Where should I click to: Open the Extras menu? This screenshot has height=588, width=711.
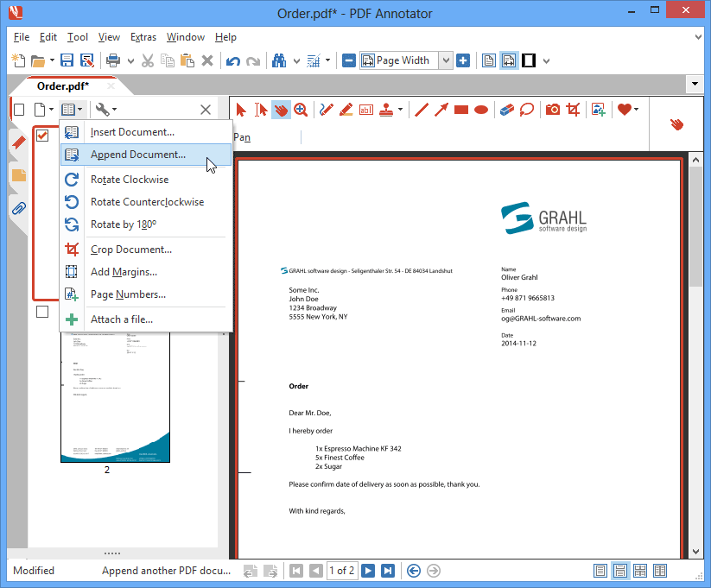(143, 37)
